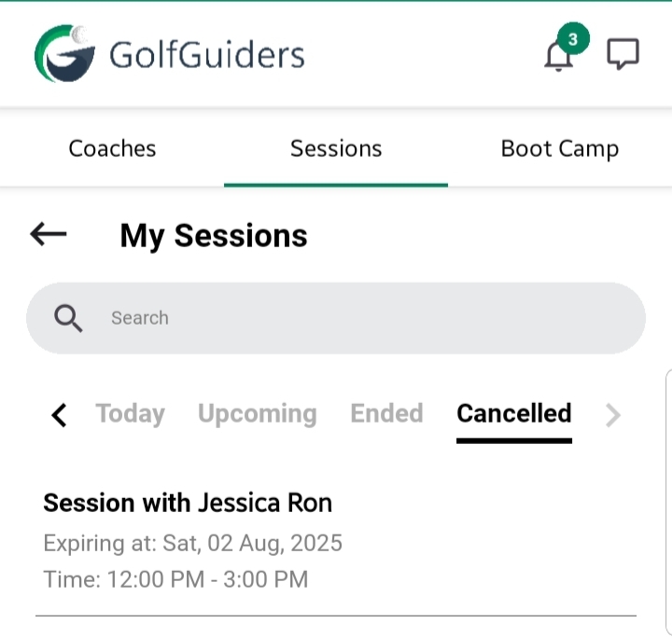Open the chat messages icon

click(623, 55)
